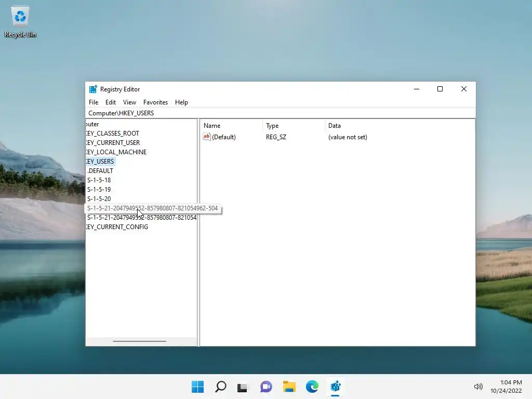Screen dimensions: 532x399
Task: Select the HKEY_CLASSES_ROOT tree key
Action: click(x=112, y=134)
